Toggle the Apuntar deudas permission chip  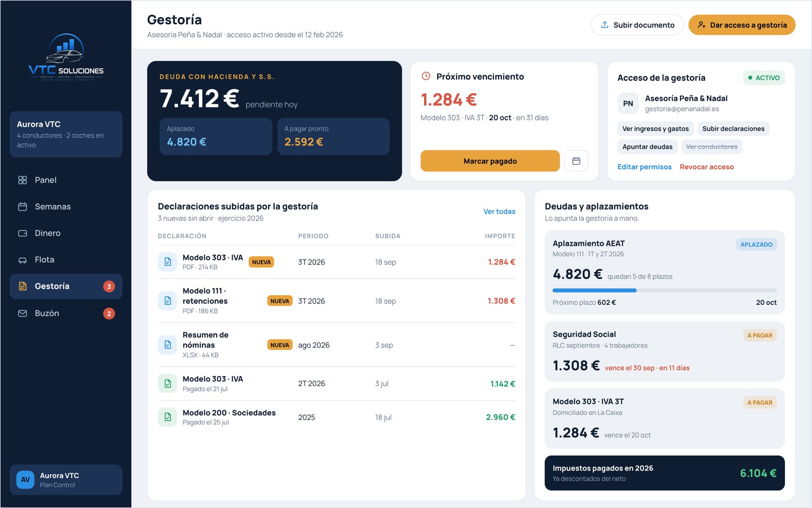pyautogui.click(x=647, y=147)
